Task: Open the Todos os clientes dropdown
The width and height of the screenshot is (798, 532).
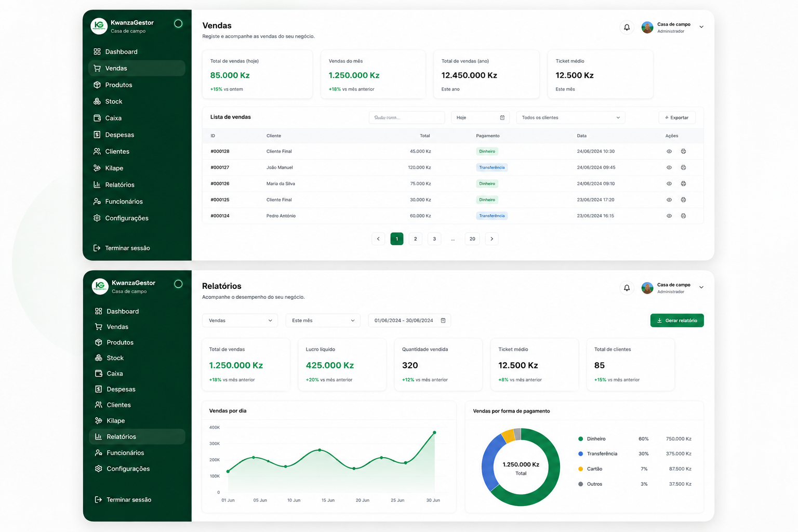Action: pos(570,117)
